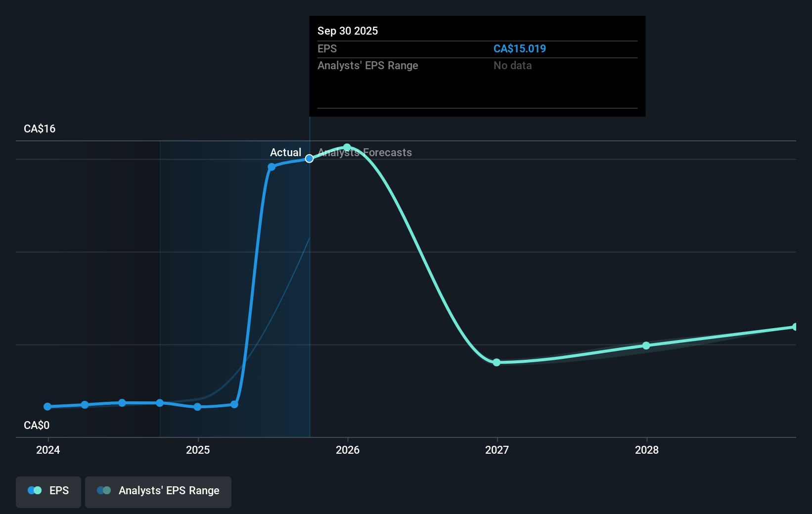Click the CA$15.019 EPS value in tooltip
This screenshot has height=514, width=812.
(520, 48)
